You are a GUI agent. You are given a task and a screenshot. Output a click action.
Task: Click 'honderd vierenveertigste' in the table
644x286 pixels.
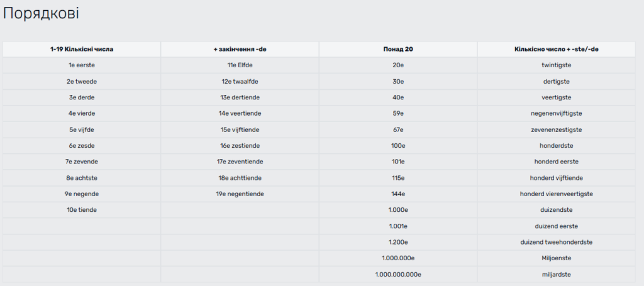pos(556,194)
